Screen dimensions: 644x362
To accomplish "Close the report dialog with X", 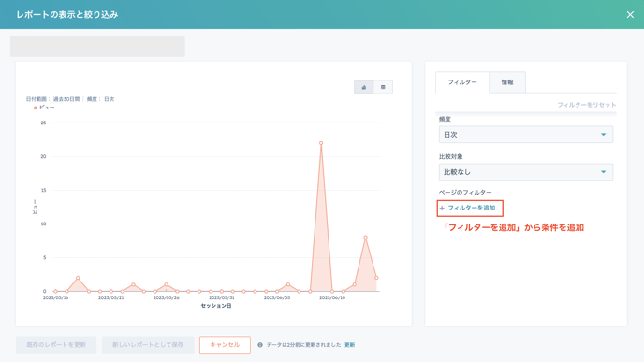I will coord(630,14).
